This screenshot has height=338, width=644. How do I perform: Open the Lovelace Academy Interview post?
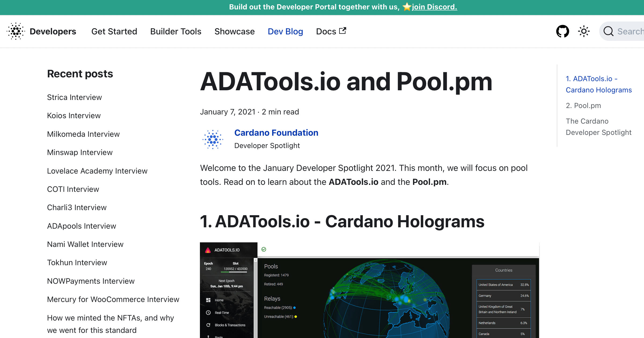point(97,171)
